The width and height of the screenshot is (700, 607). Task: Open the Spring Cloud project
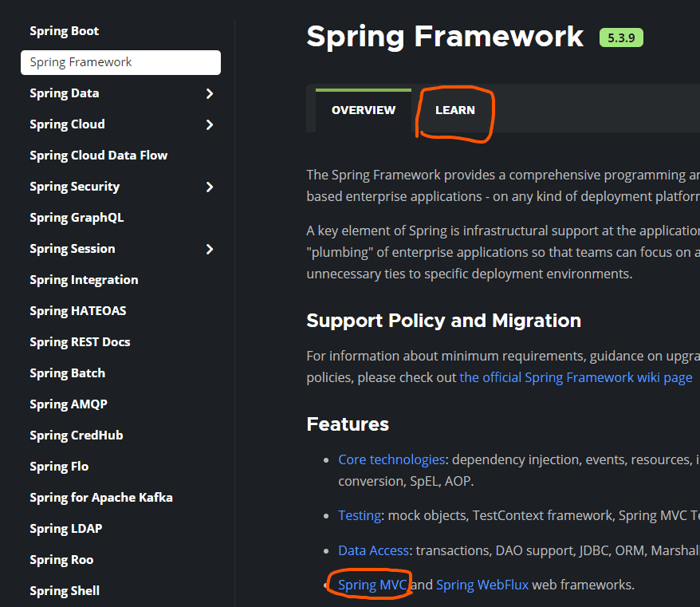68,124
